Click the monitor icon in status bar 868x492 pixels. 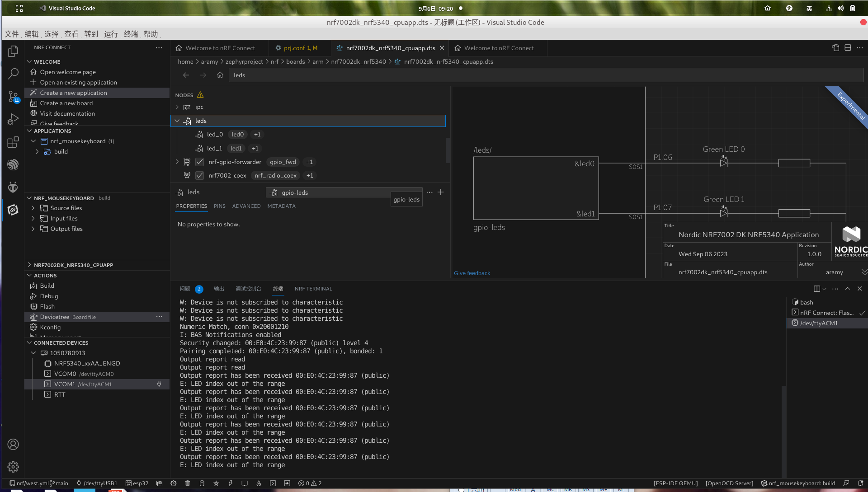coord(245,483)
